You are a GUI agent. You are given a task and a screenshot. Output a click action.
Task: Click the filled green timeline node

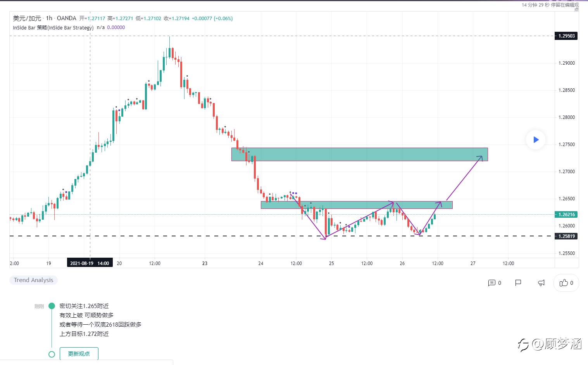point(52,306)
